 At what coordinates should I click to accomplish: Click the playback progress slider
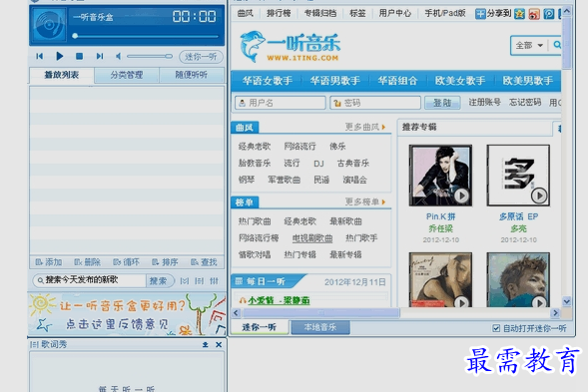click(x=146, y=36)
